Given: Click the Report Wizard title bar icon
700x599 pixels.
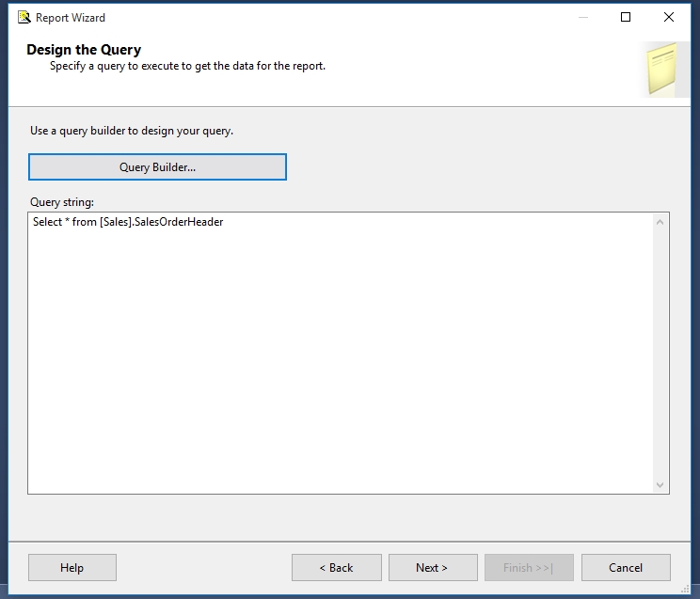Looking at the screenshot, I should 24,17.
